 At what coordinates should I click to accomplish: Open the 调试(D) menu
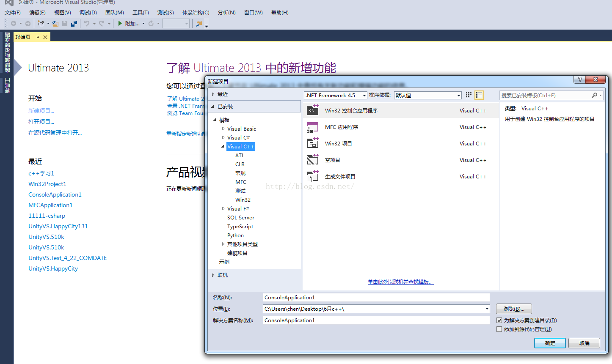[x=88, y=13]
